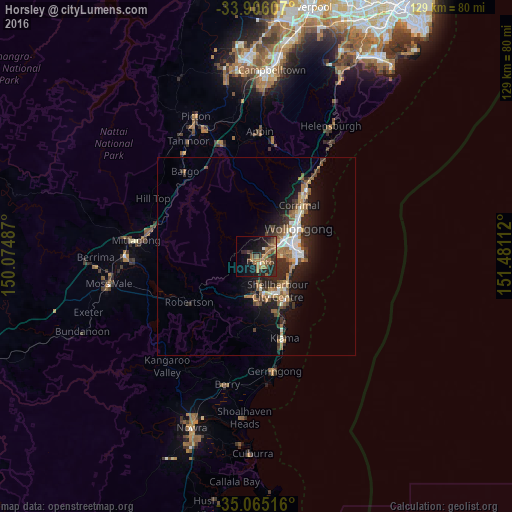Select the Bundanoon town label
The image size is (512, 512).
[x=82, y=332]
